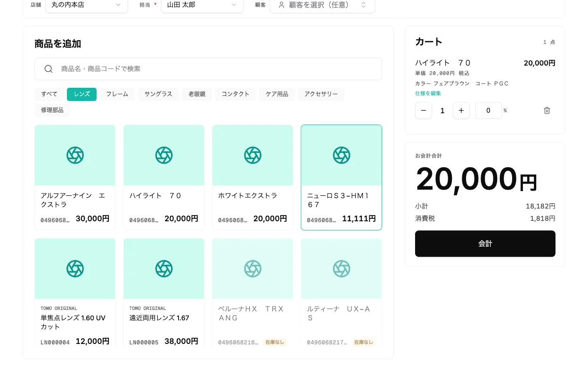Image resolution: width=588 pixels, height=368 pixels.
Task: Click lens icon on アルファーナイン エクストラ card
Action: tap(75, 155)
